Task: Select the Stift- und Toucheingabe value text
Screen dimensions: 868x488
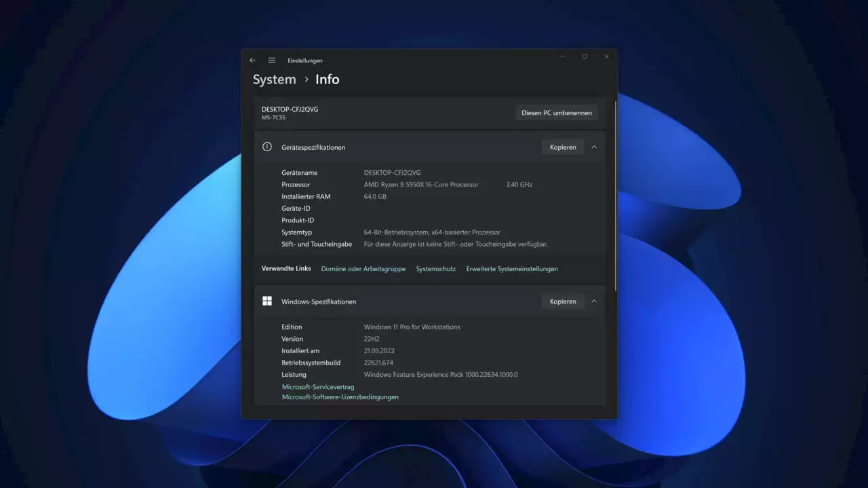Action: 456,244
